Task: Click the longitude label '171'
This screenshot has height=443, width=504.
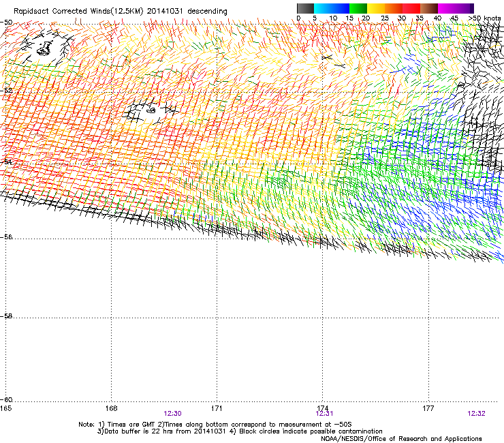Action: click(217, 408)
